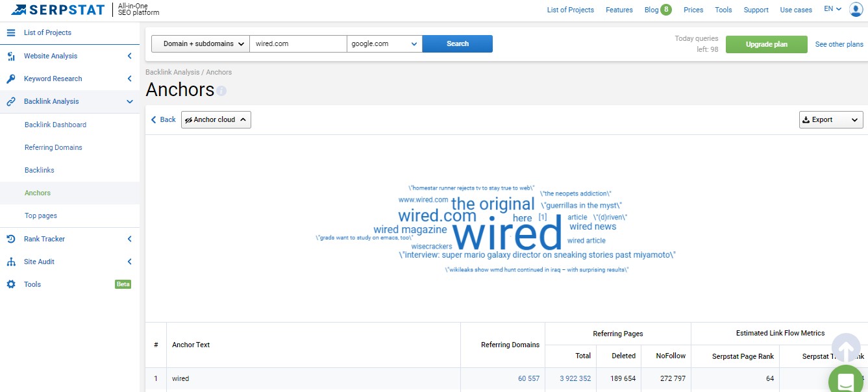Click the large 'wired' word in cloud
868x392 pixels.
coord(507,234)
